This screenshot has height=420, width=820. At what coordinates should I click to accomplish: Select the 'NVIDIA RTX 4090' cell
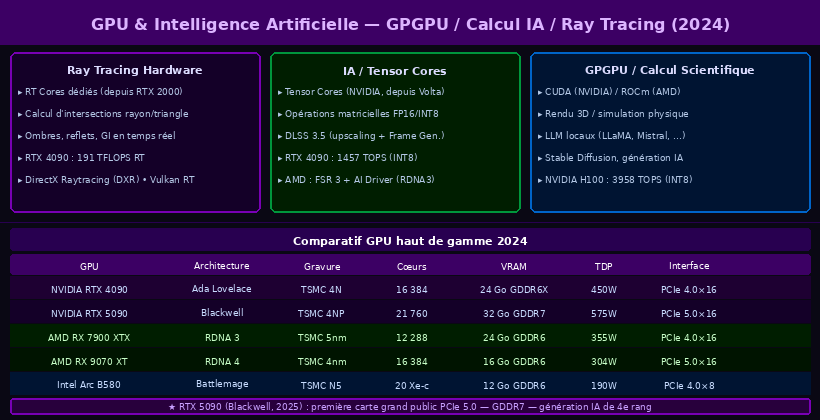pos(89,290)
